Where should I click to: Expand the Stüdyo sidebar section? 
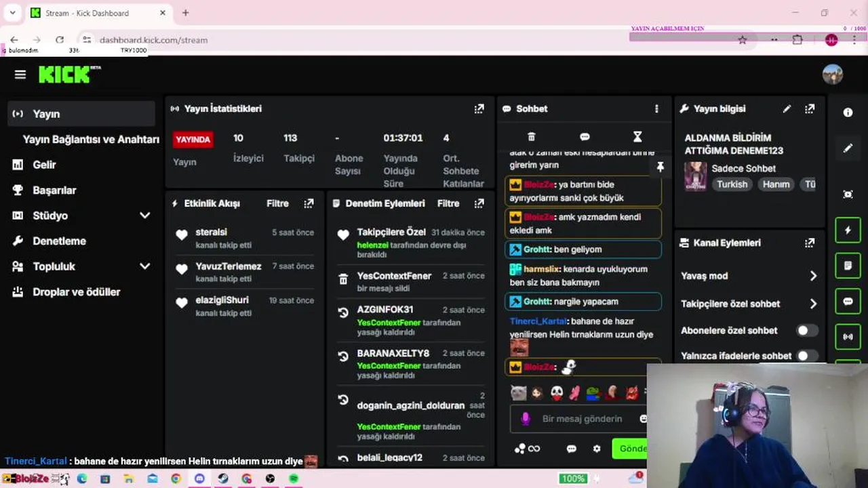[x=144, y=216]
